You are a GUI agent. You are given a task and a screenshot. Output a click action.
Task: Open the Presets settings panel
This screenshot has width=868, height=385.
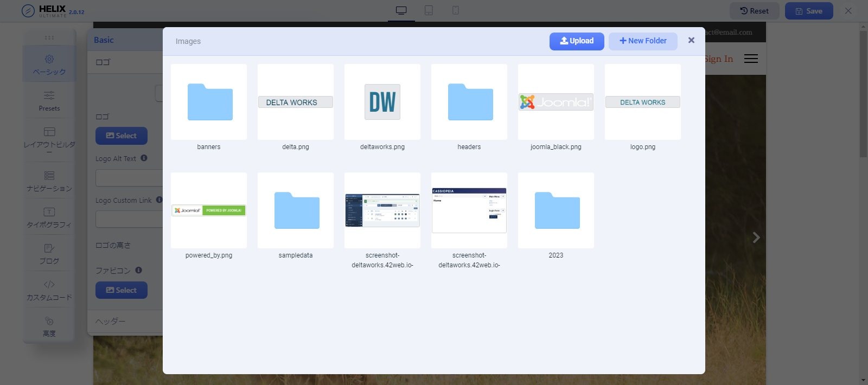point(49,101)
